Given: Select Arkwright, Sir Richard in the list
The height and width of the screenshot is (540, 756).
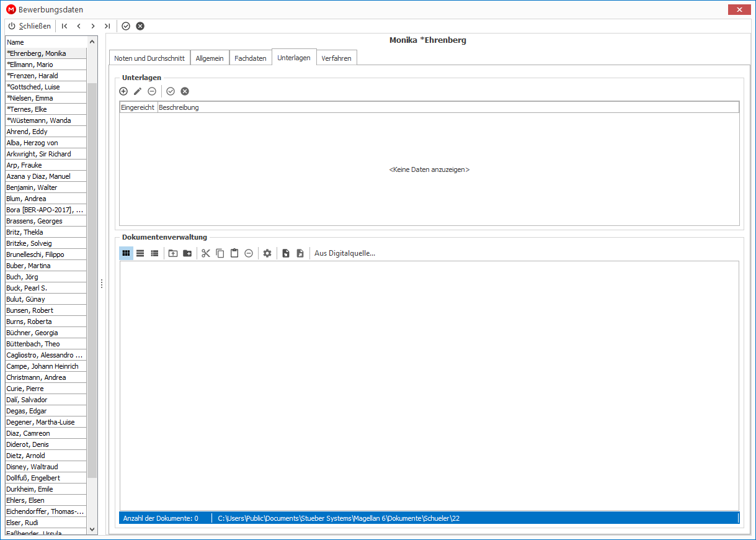Looking at the screenshot, I should (46, 154).
